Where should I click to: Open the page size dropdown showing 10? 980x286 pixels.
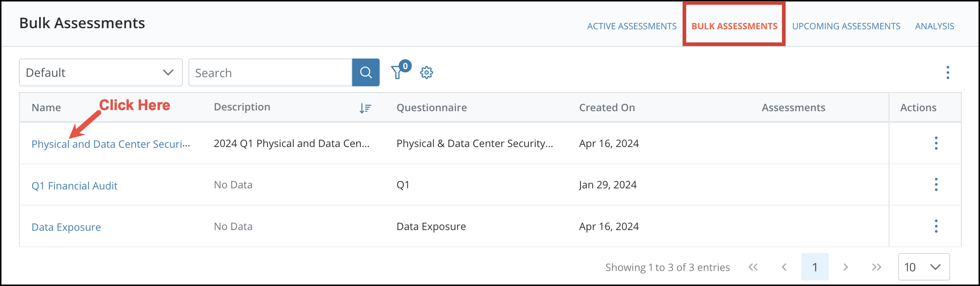(924, 267)
